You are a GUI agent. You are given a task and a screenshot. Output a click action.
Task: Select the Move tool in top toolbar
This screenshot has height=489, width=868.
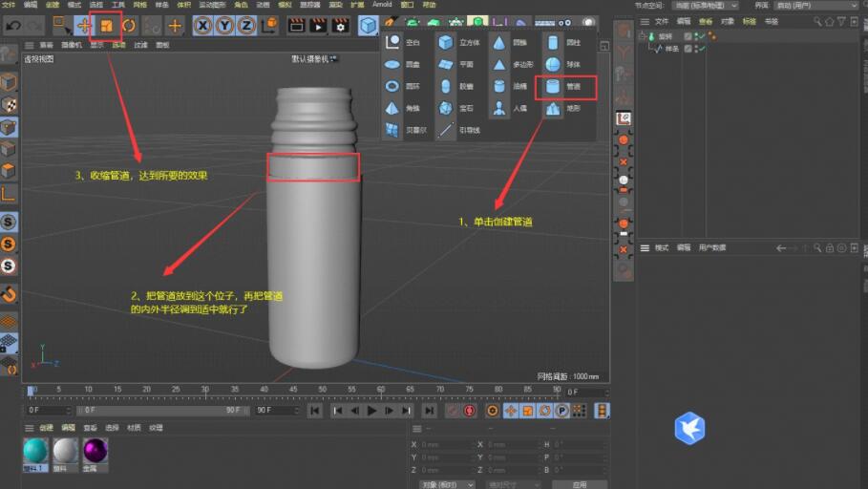click(x=84, y=26)
